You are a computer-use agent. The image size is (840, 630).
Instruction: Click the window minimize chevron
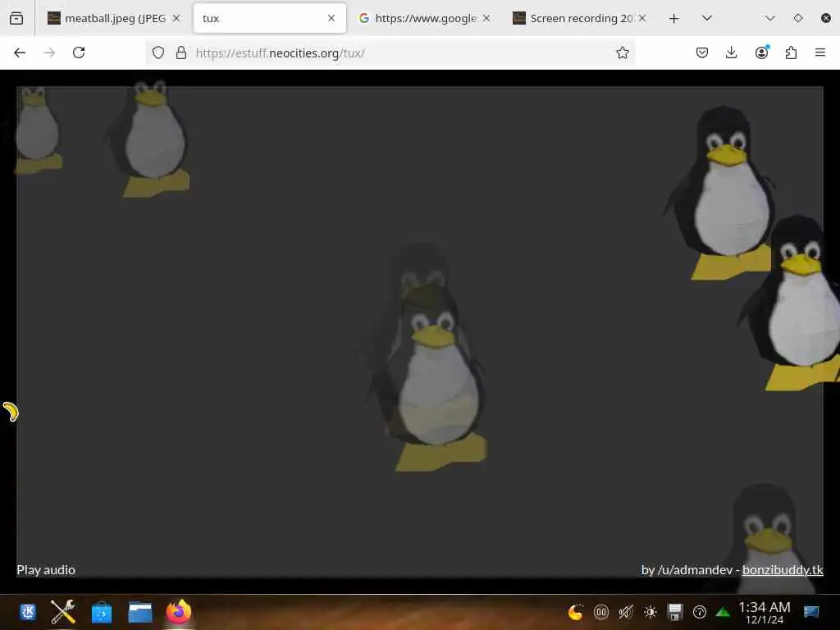coord(769,18)
